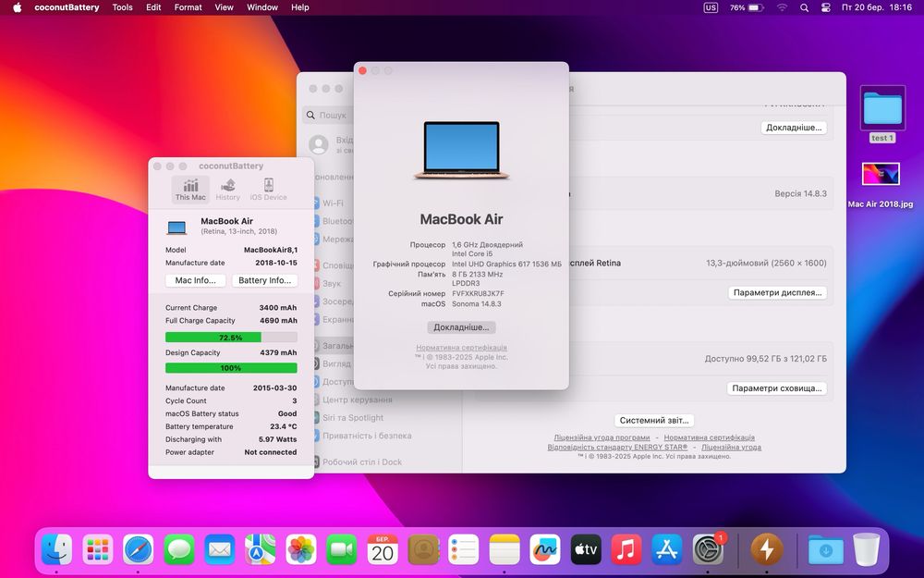Switch to iOS Device tab in coconutBattery
Viewport: 924px width, 578px height.
[x=268, y=190]
